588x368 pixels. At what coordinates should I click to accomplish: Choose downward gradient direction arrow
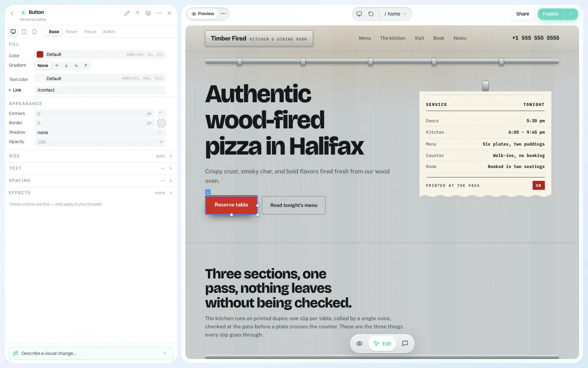[x=66, y=65]
